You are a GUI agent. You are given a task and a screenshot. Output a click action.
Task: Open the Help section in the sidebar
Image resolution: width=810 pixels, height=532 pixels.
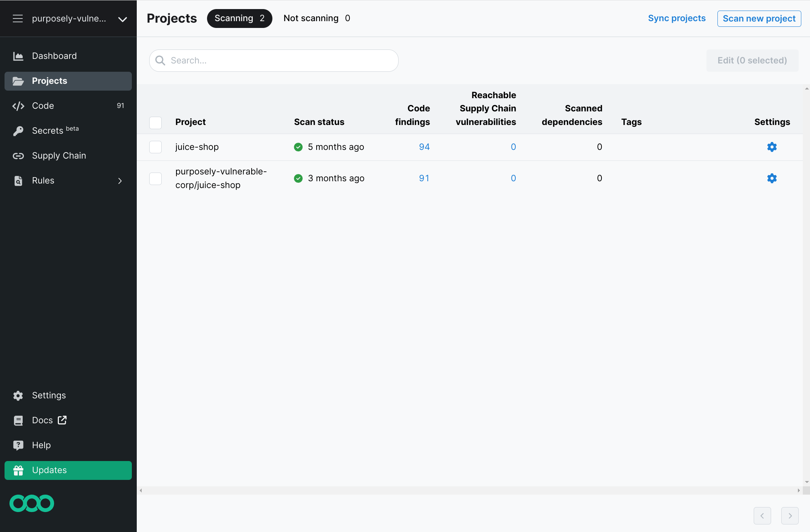click(x=41, y=445)
